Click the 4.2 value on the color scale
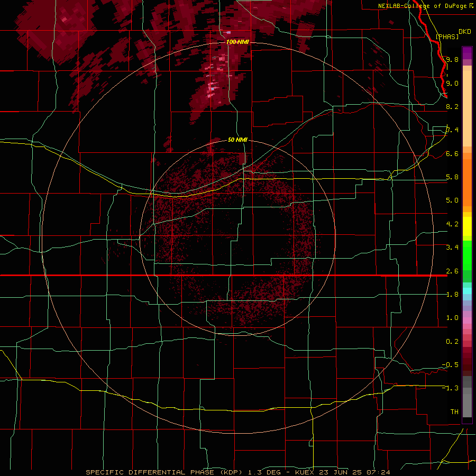 pos(452,224)
